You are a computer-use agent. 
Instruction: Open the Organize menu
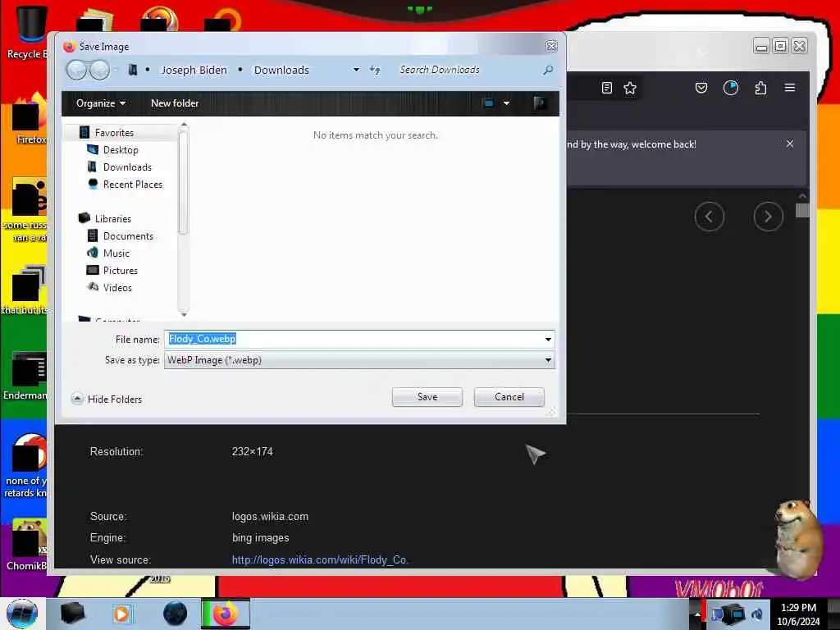click(101, 103)
